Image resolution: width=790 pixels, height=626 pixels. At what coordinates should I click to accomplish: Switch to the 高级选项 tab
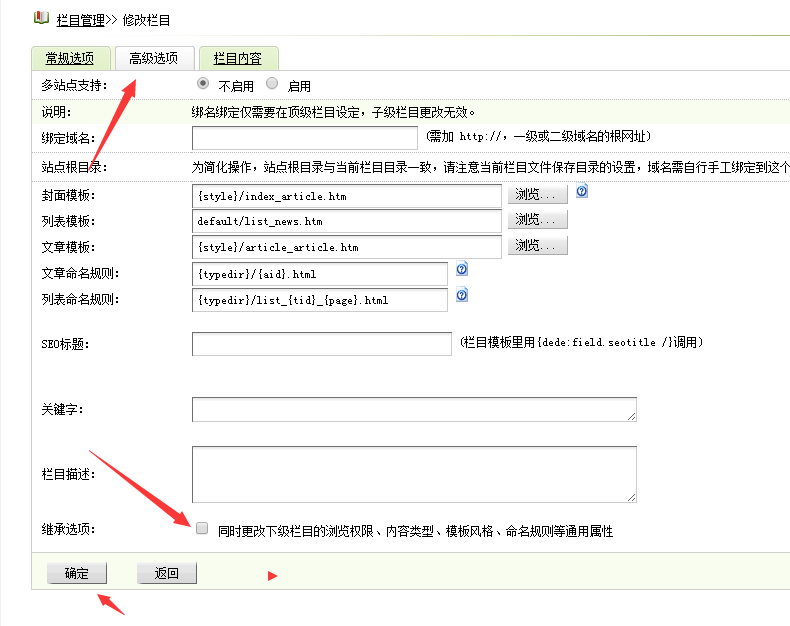[x=153, y=58]
